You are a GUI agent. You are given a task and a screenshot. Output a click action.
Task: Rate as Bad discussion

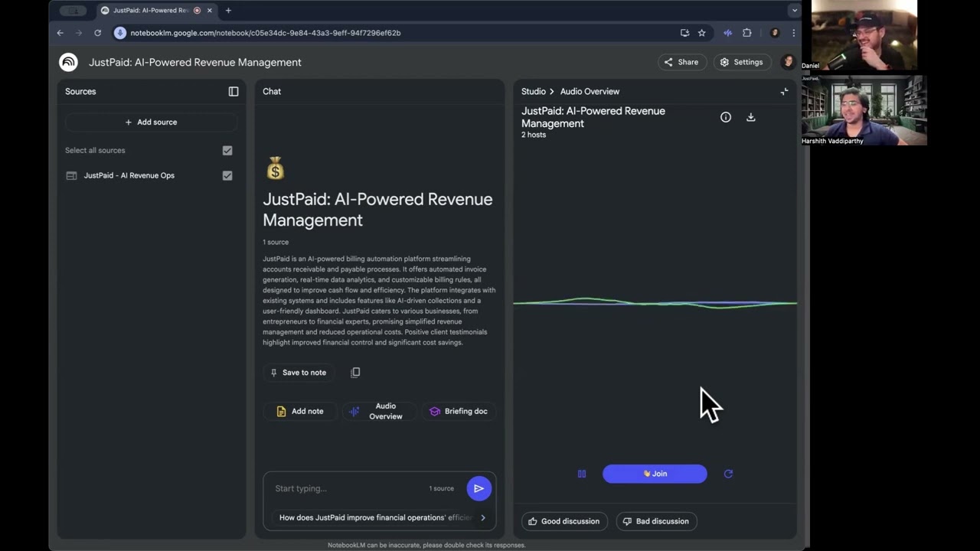pos(656,521)
